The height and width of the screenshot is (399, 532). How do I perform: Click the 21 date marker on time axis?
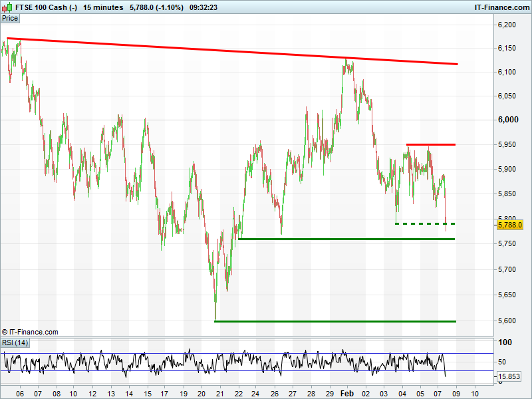click(x=217, y=393)
